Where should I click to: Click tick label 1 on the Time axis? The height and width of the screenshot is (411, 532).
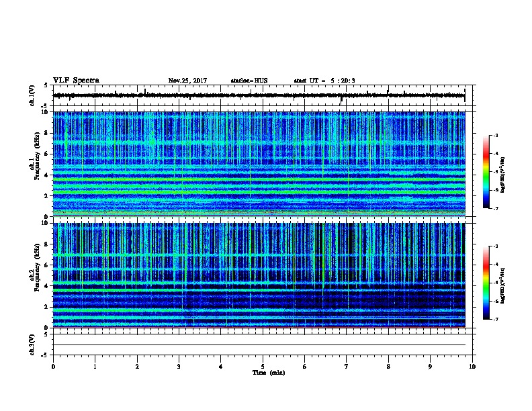(95, 367)
